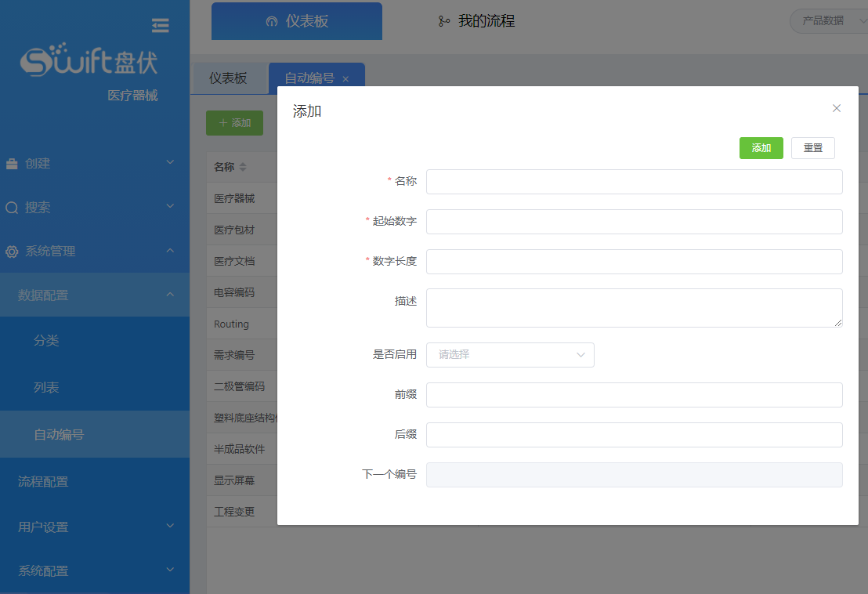Viewport: 868px width, 594px height.
Task: Select the 医疗器械 table row
Action: 242,198
